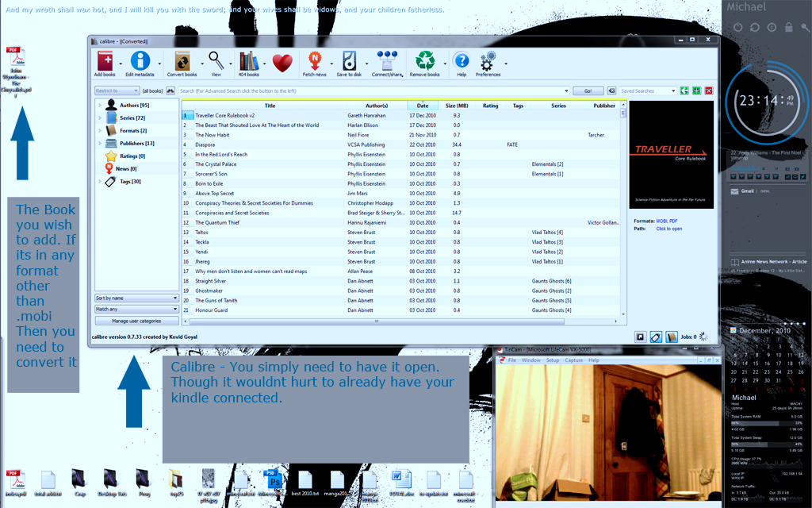Select the 'Diaspora' book row
812x508 pixels.
400,144
